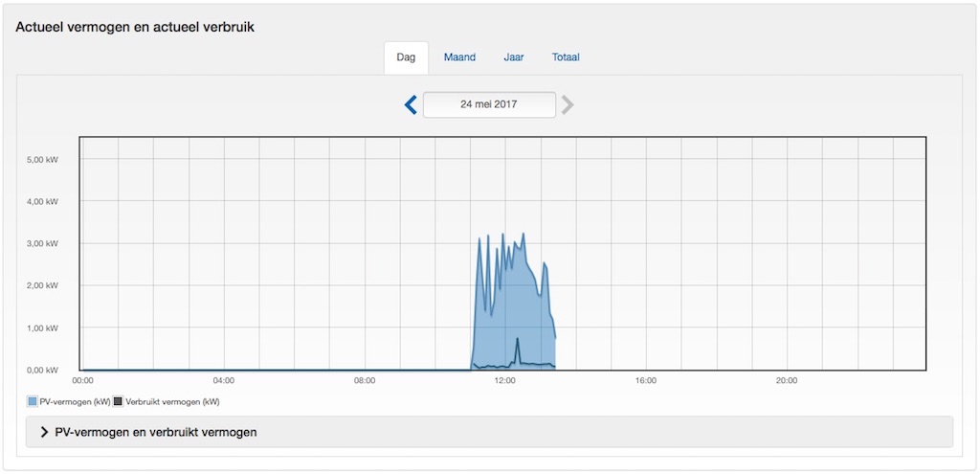This screenshot has width=980, height=474.
Task: Click the 16:00 label on the time axis
Action: point(646,380)
